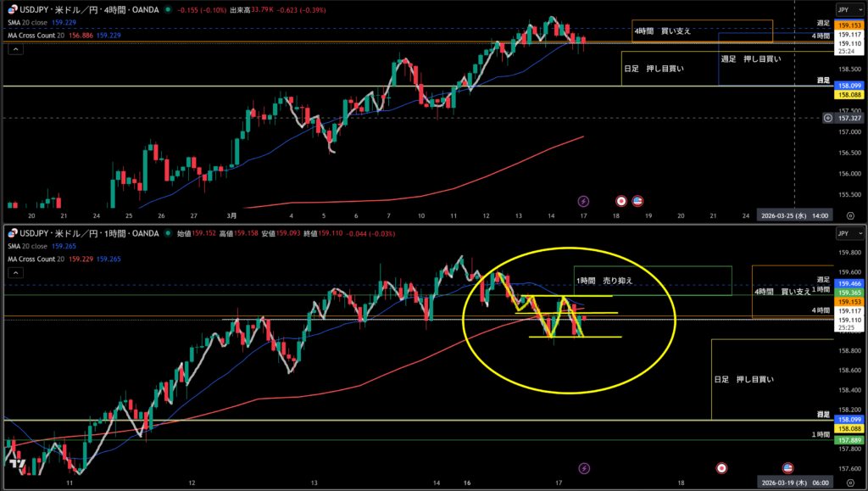Click the purple lightning event icon in upper chart

pos(583,201)
